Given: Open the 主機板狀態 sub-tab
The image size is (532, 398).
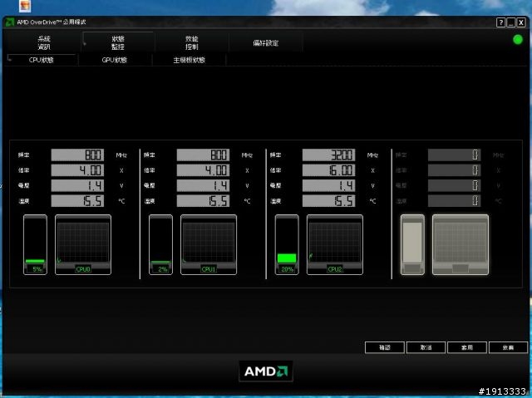Looking at the screenshot, I should coord(189,60).
